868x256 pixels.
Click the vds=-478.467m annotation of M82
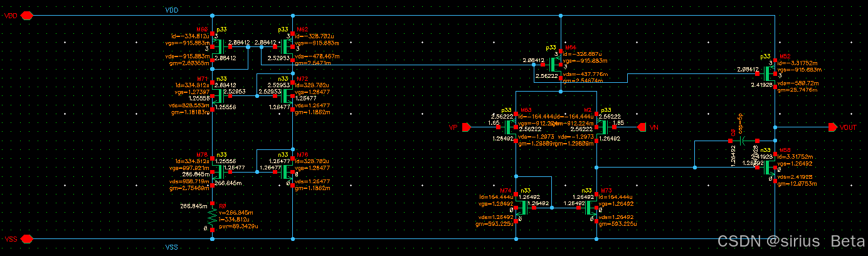pyautogui.click(x=318, y=56)
